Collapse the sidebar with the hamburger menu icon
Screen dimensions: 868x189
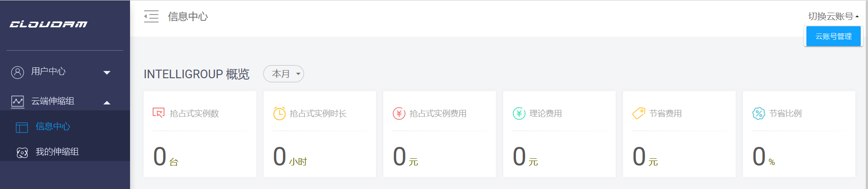pos(151,17)
